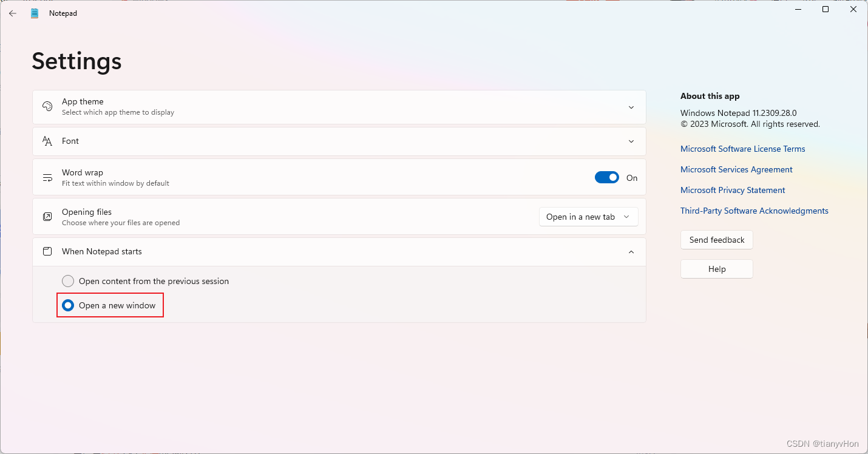Click the 'About this app' heading
Screen dimensions: 868x454
710,96
